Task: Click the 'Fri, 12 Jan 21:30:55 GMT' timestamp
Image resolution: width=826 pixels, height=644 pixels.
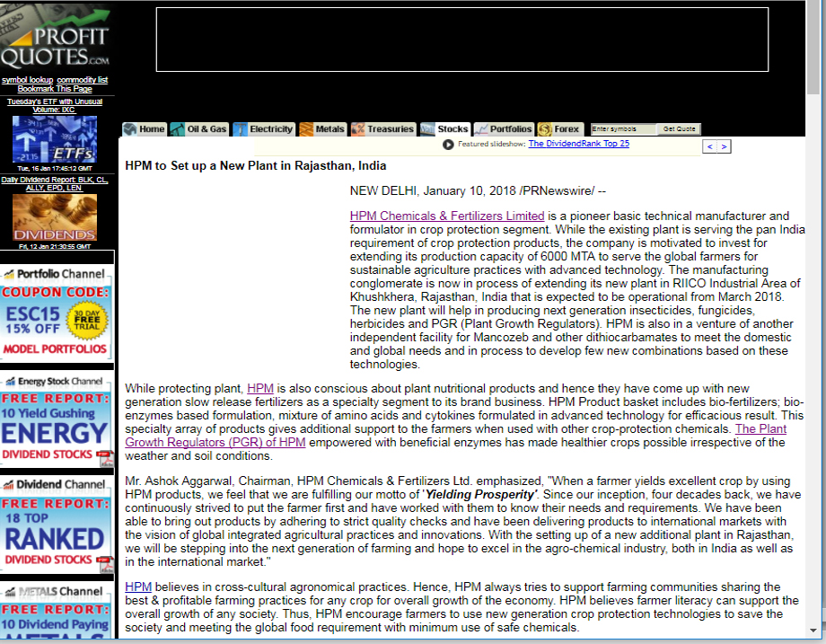Action: click(55, 247)
